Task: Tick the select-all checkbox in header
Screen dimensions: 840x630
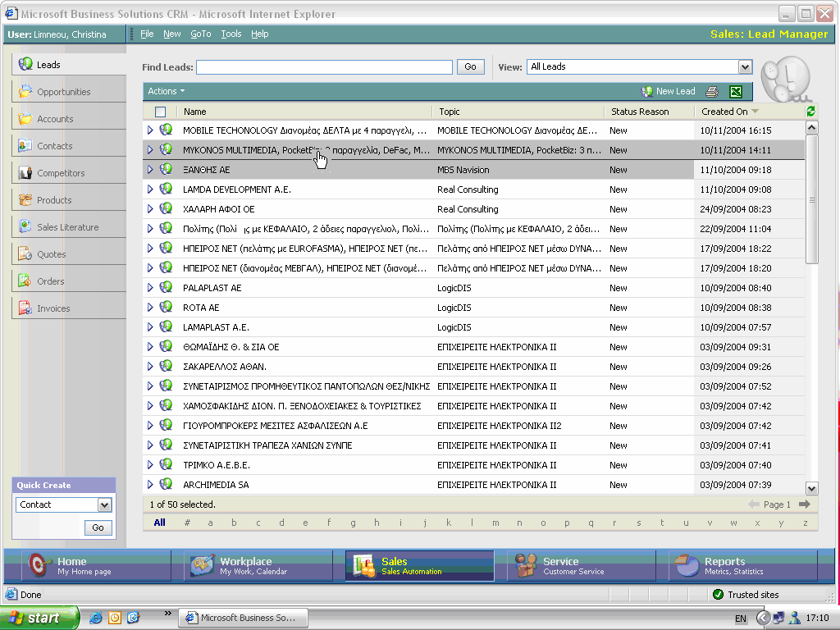Action: (x=160, y=112)
